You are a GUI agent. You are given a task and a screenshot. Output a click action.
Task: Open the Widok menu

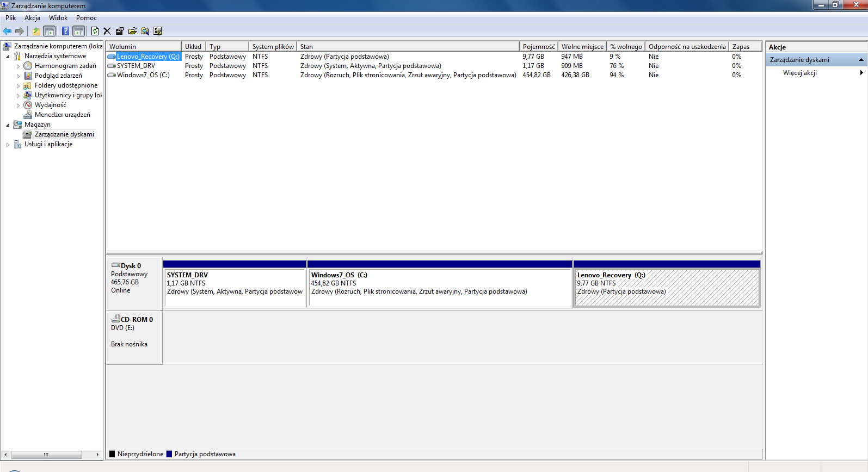pos(58,18)
